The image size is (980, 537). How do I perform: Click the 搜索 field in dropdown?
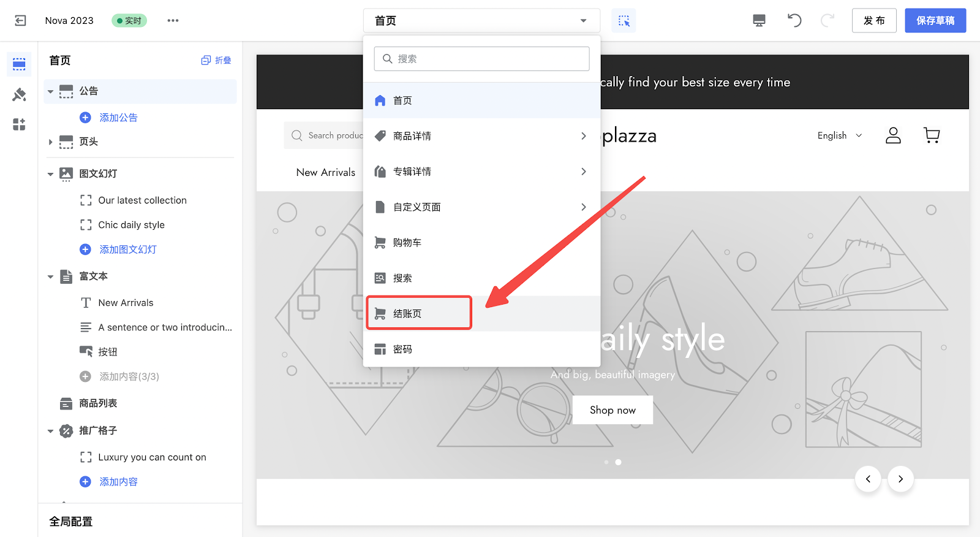click(x=481, y=59)
